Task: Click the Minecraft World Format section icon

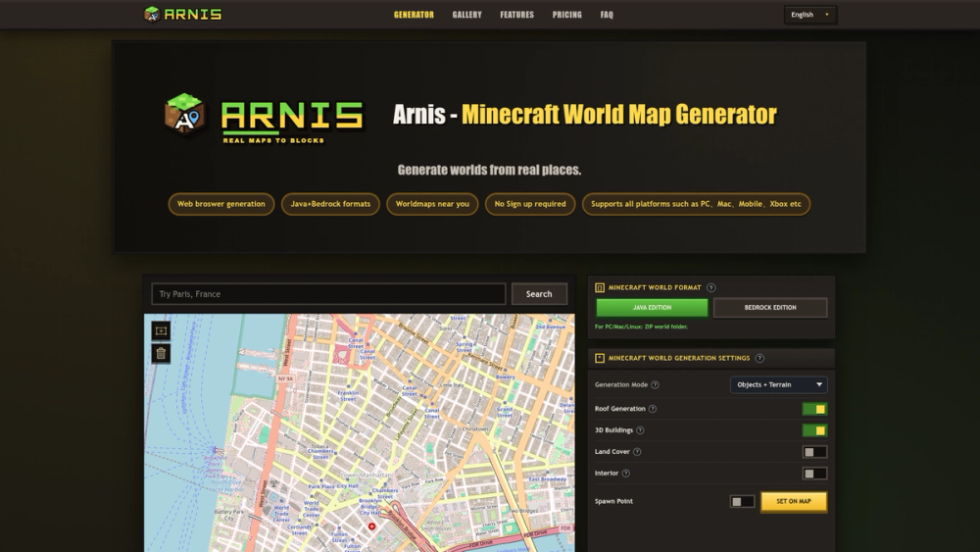Action: (600, 287)
